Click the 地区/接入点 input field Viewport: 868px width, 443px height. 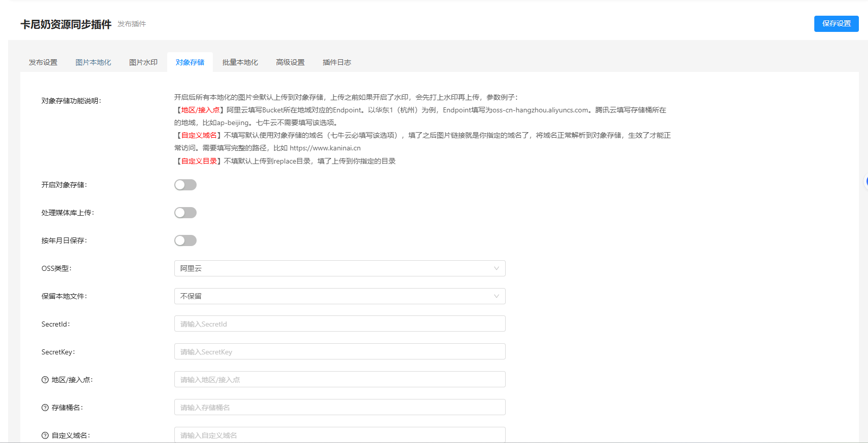[339, 380]
